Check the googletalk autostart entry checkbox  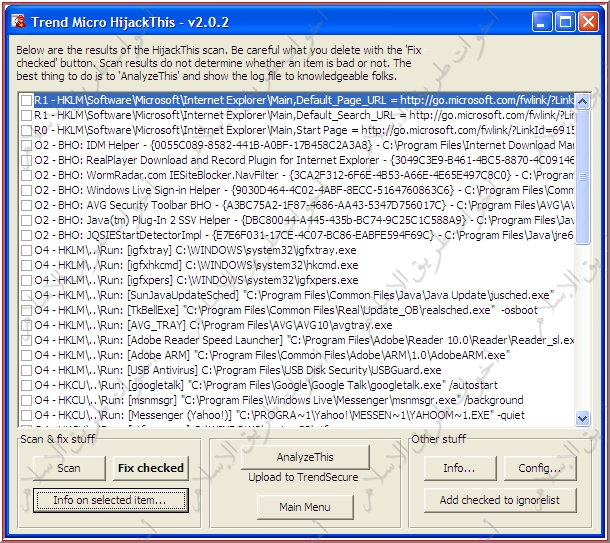pos(26,385)
